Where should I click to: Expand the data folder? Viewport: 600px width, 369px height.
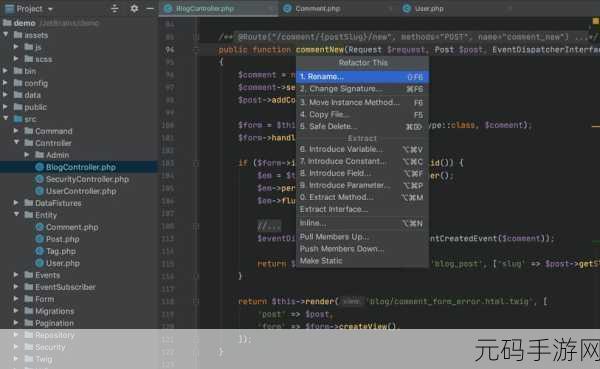click(x=5, y=95)
